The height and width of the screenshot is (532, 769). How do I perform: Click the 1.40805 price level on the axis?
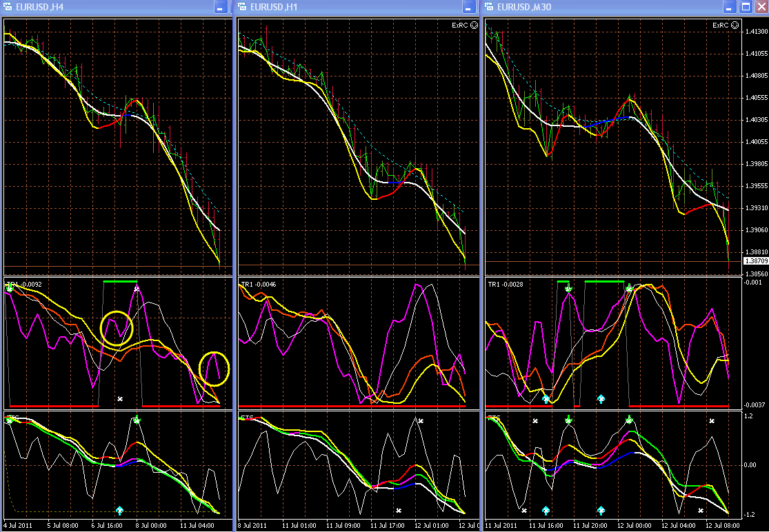pos(756,75)
